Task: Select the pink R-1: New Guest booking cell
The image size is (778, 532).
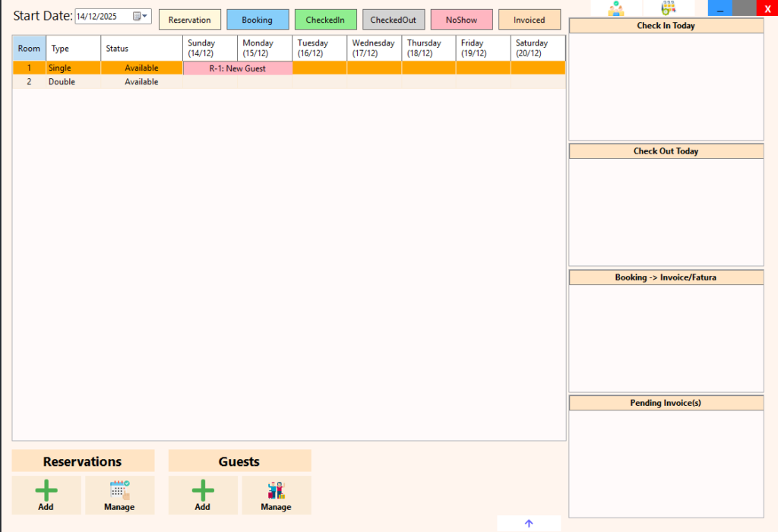Action: 236,68
